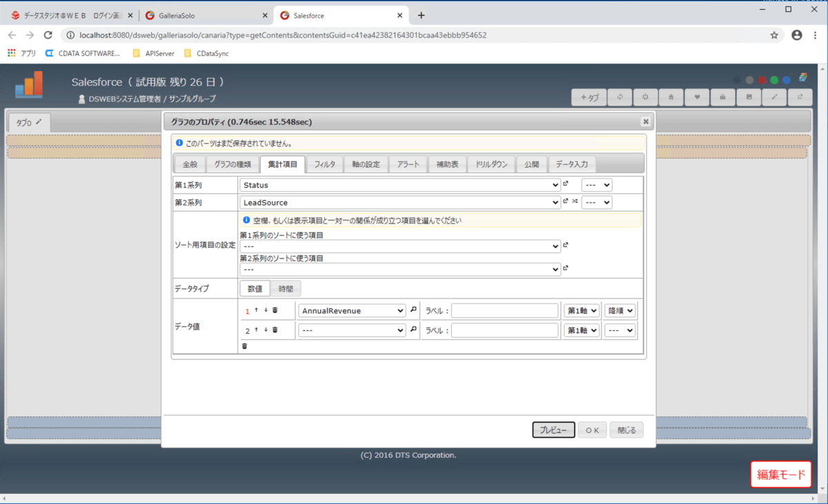
Task: Open the 第1系列 Status dropdown
Action: click(400, 185)
